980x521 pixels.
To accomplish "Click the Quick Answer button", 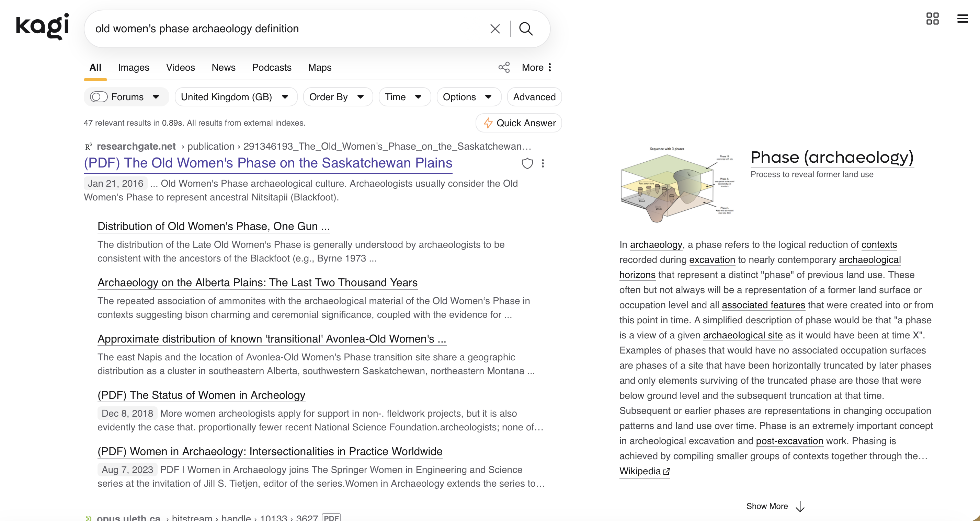I will click(x=519, y=123).
